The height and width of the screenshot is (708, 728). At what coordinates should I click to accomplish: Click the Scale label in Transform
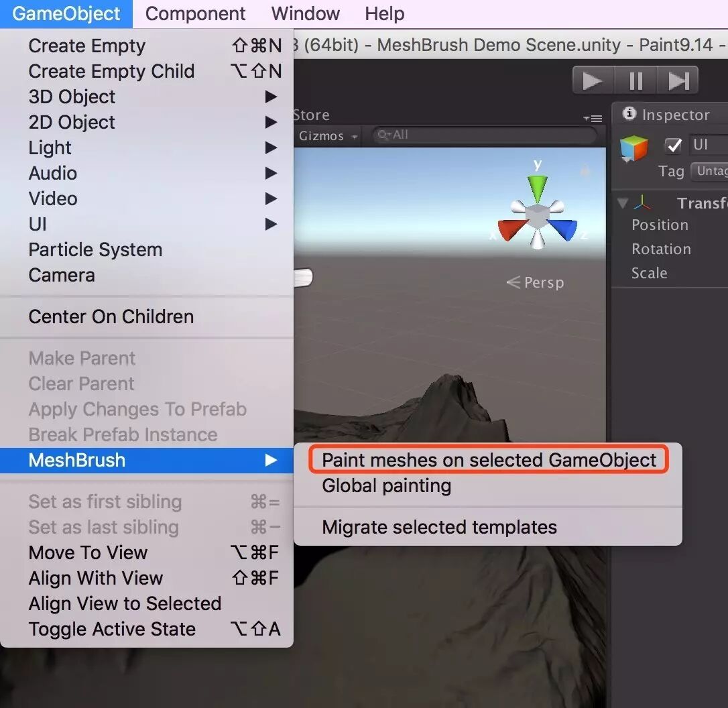coord(649,274)
